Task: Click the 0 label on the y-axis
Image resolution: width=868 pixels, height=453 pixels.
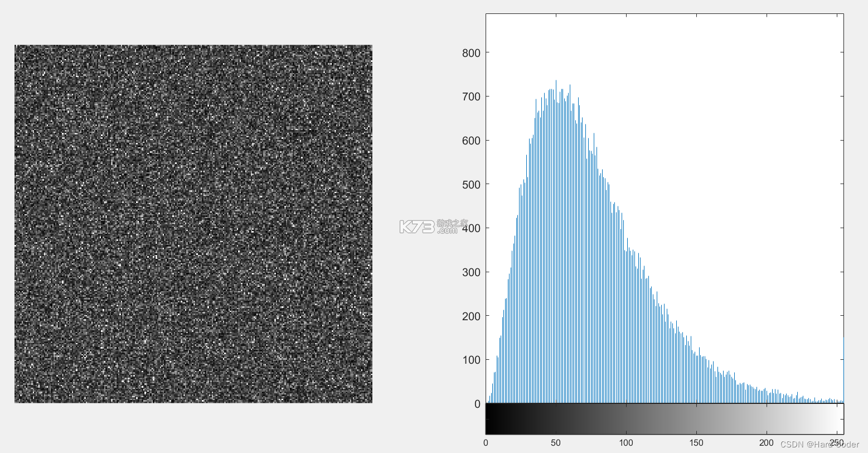Action: [x=477, y=404]
